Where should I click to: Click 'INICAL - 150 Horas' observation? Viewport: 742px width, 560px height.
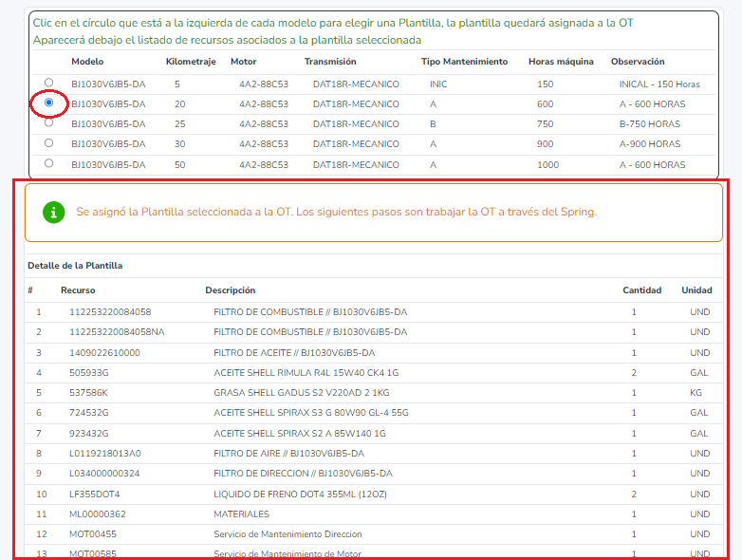click(659, 84)
